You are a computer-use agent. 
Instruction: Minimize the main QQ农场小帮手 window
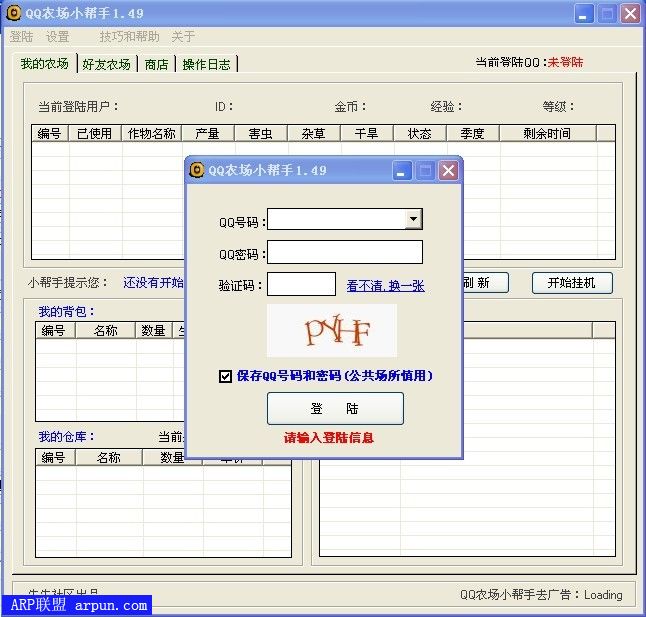click(x=583, y=14)
